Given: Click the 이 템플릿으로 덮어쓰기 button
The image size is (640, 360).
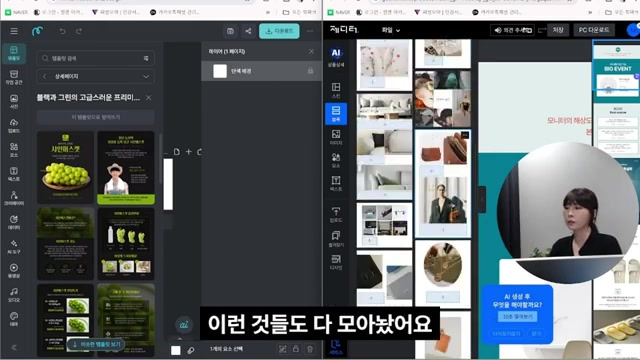Looking at the screenshot, I should (x=96, y=117).
